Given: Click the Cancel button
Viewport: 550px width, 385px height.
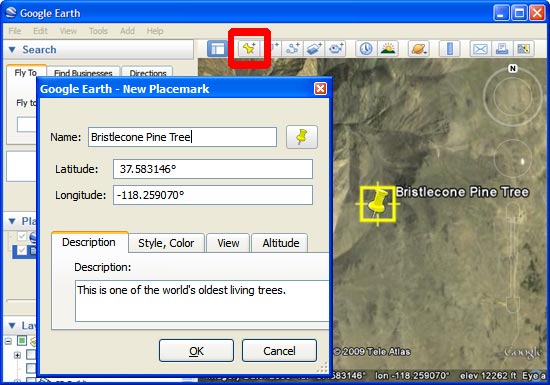Looking at the screenshot, I should point(279,351).
